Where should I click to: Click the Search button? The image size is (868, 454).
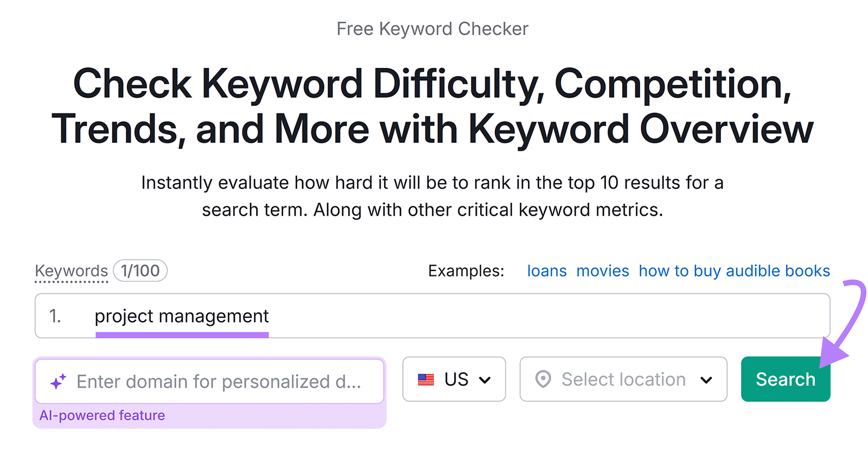pos(785,379)
